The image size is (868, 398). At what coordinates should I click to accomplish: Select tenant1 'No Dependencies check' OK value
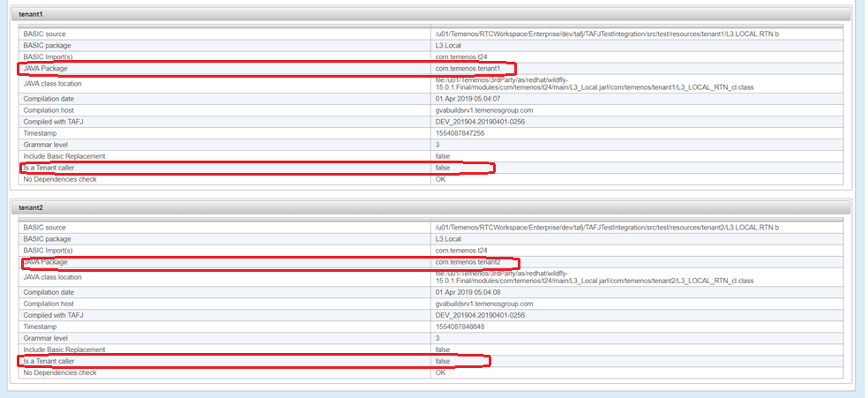click(441, 179)
